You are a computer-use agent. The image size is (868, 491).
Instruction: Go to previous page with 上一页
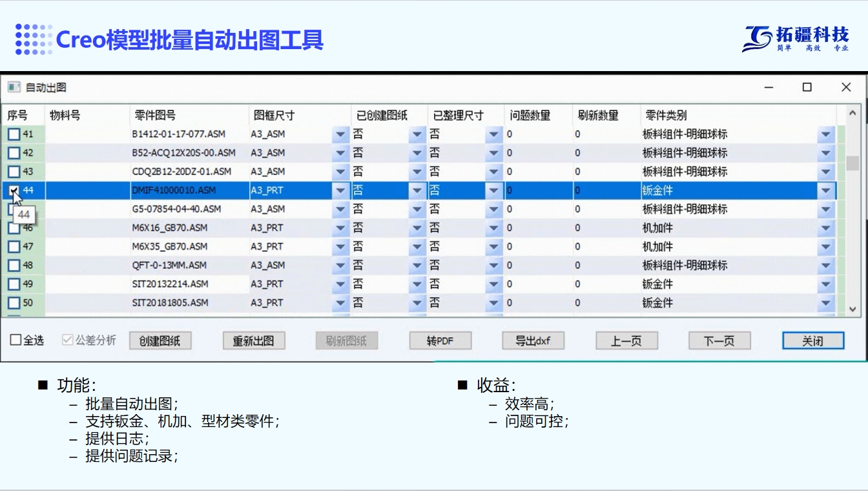[x=626, y=341]
